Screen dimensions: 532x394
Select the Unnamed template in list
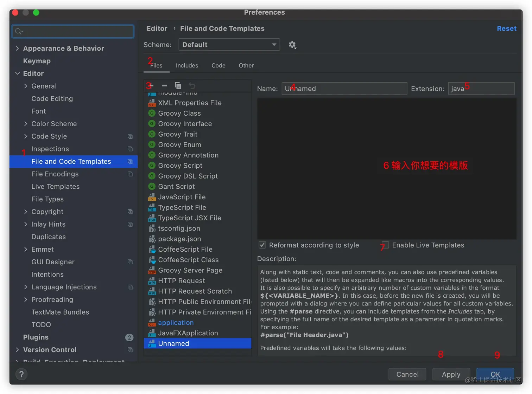point(198,343)
